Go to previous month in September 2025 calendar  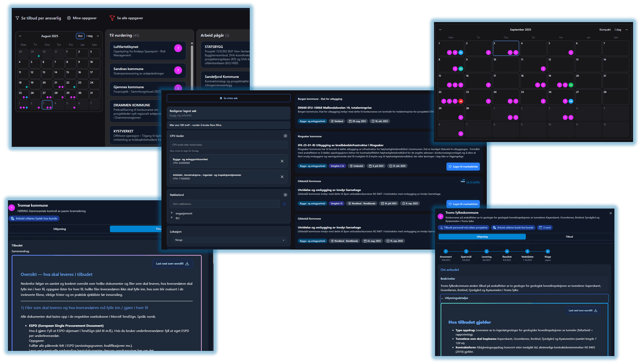pos(440,30)
